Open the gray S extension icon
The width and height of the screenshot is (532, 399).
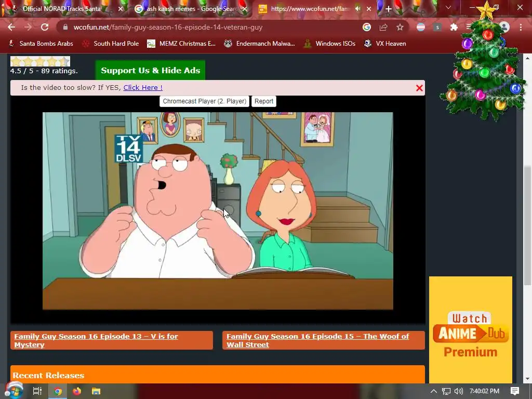coord(437,27)
